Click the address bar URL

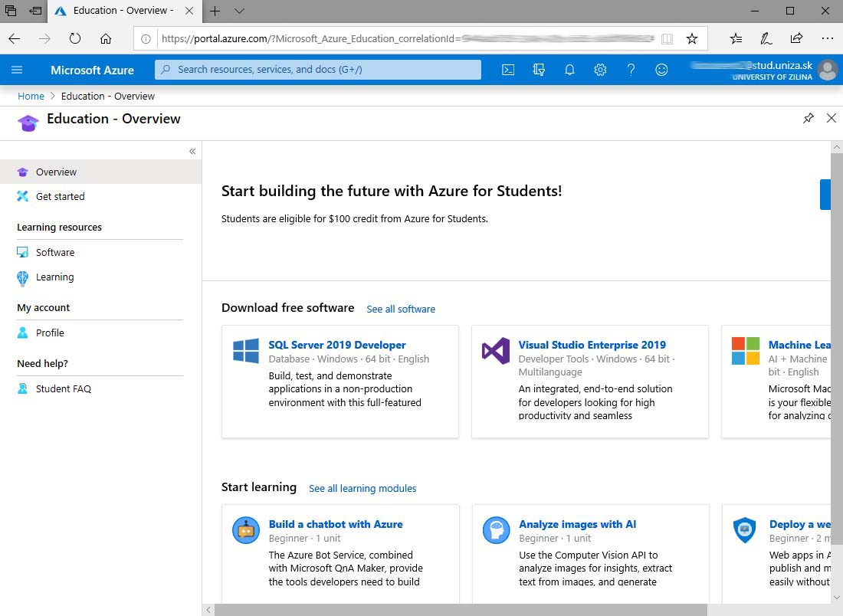coord(408,39)
